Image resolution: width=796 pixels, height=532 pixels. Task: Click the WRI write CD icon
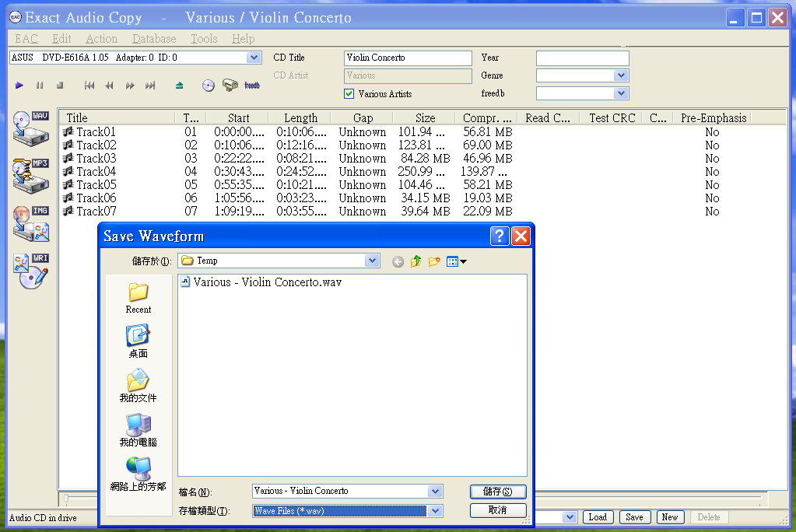click(31, 271)
